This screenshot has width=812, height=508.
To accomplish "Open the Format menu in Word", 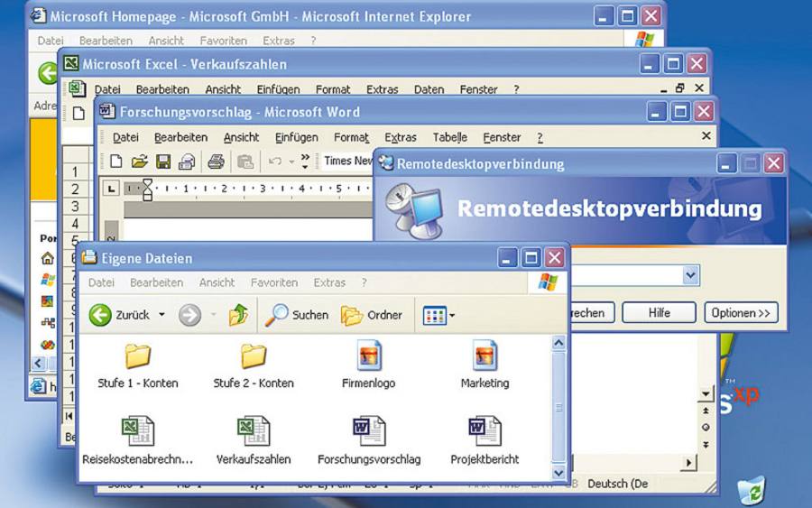I will (351, 137).
